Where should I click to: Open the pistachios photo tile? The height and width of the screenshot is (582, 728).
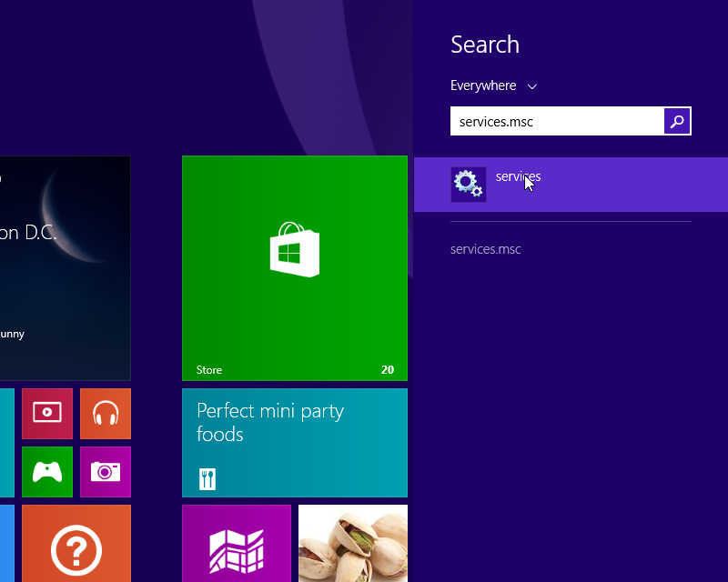point(353,544)
